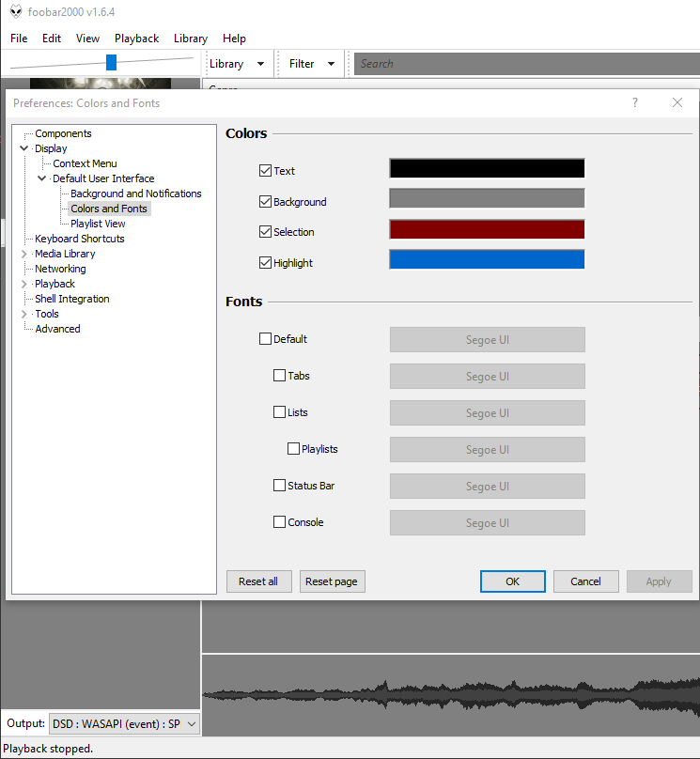Open the Playback menu
The height and width of the screenshot is (759, 700).
[136, 39]
